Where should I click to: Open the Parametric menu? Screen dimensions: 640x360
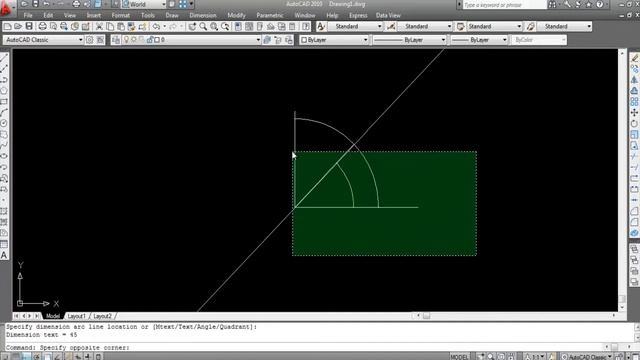(270, 16)
